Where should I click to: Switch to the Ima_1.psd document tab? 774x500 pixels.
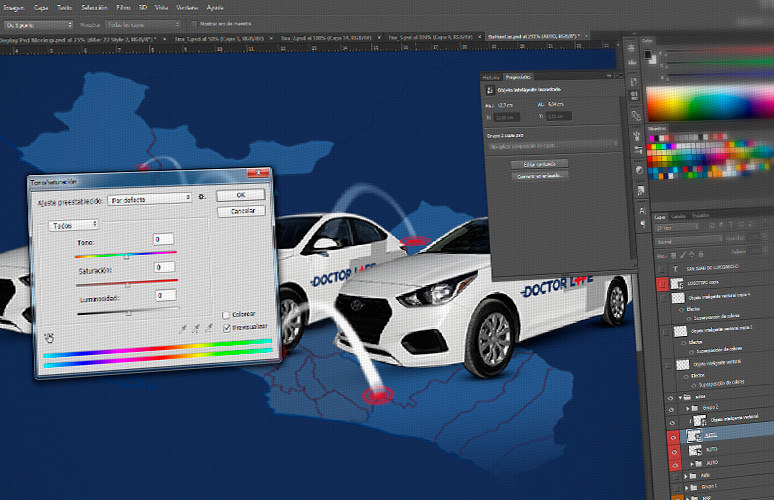(219, 38)
